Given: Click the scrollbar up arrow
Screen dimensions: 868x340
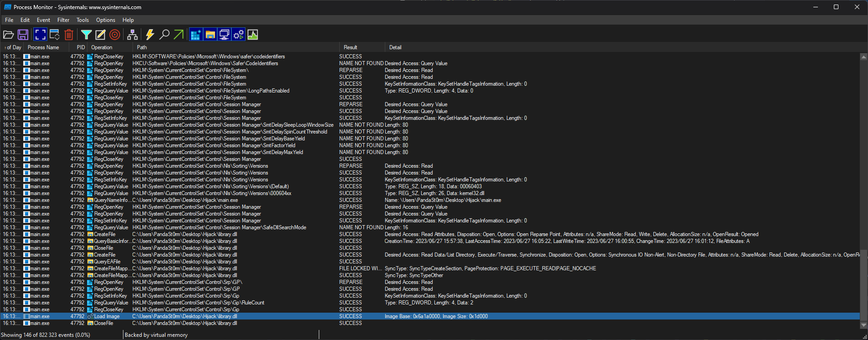Looking at the screenshot, I should coord(863,57).
